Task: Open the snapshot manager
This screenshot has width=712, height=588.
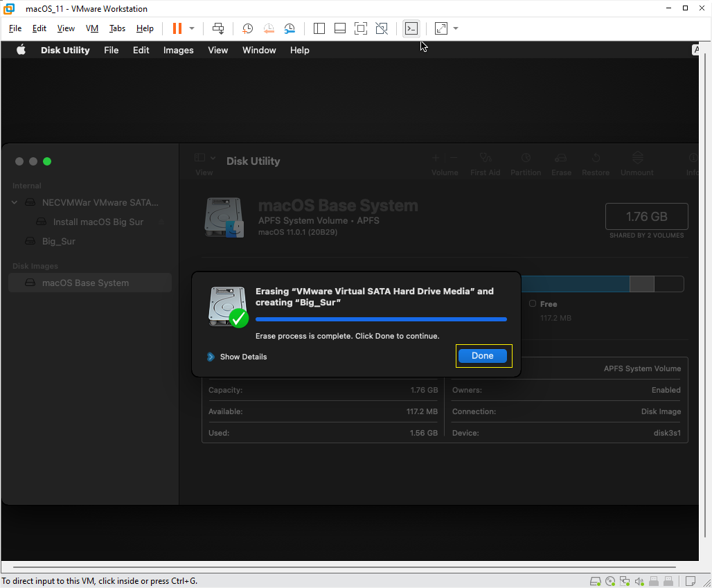Action: click(x=290, y=28)
